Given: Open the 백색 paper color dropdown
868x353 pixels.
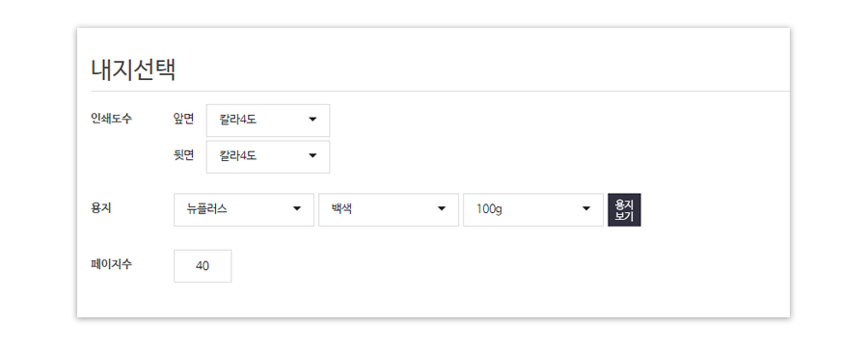Looking at the screenshot, I should pyautogui.click(x=389, y=209).
